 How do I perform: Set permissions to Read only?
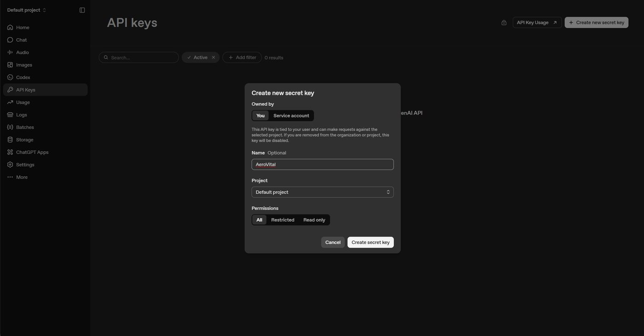coord(314,220)
